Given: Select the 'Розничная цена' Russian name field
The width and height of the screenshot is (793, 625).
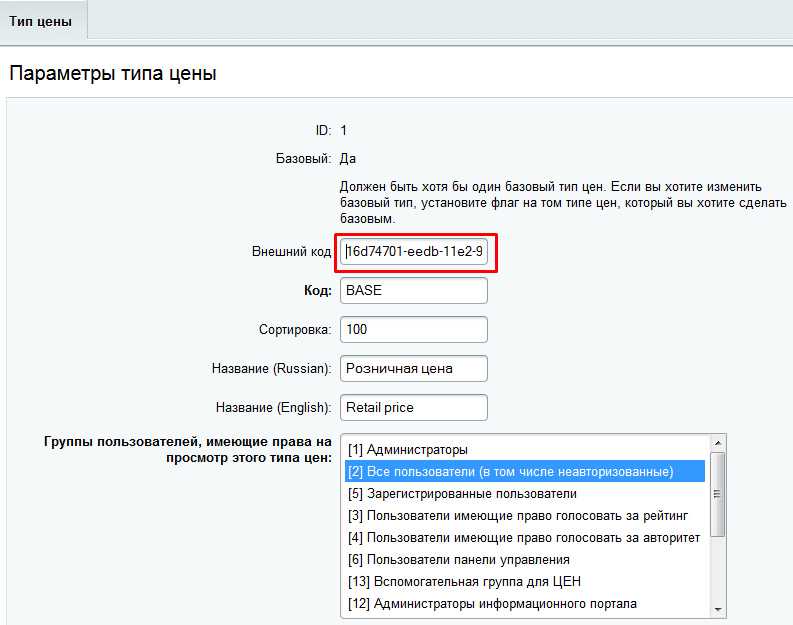Looking at the screenshot, I should 414,368.
